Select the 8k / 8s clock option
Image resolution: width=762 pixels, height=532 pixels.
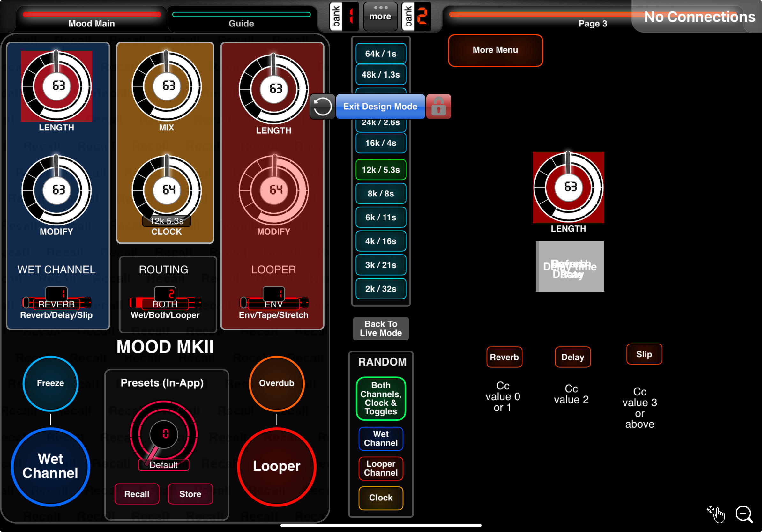click(x=381, y=193)
